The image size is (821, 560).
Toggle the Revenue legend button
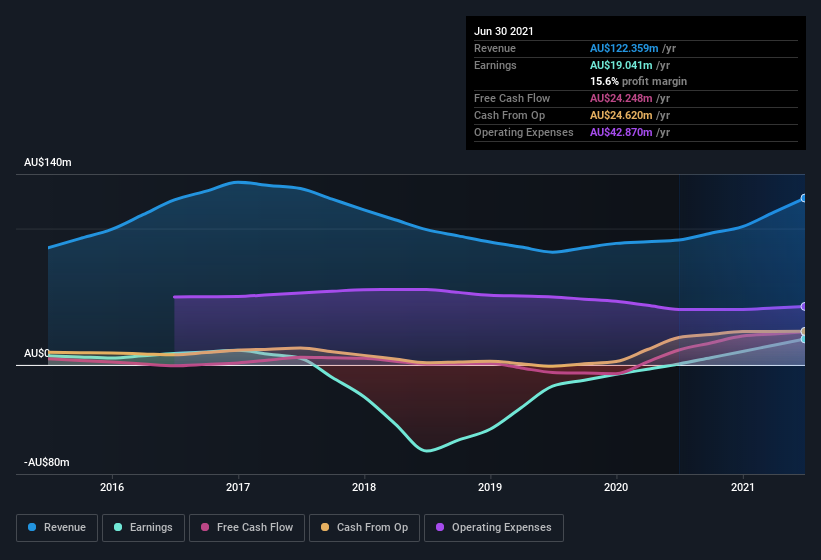click(57, 528)
